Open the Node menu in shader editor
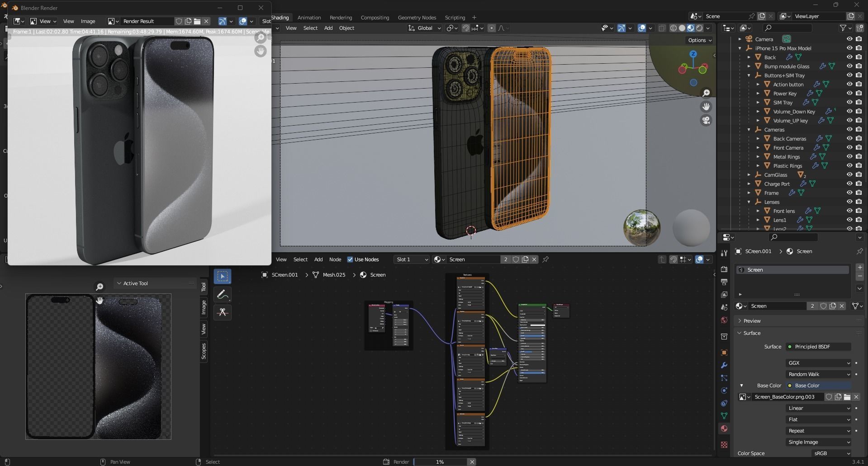Screen dimensions: 868x466 (335, 259)
